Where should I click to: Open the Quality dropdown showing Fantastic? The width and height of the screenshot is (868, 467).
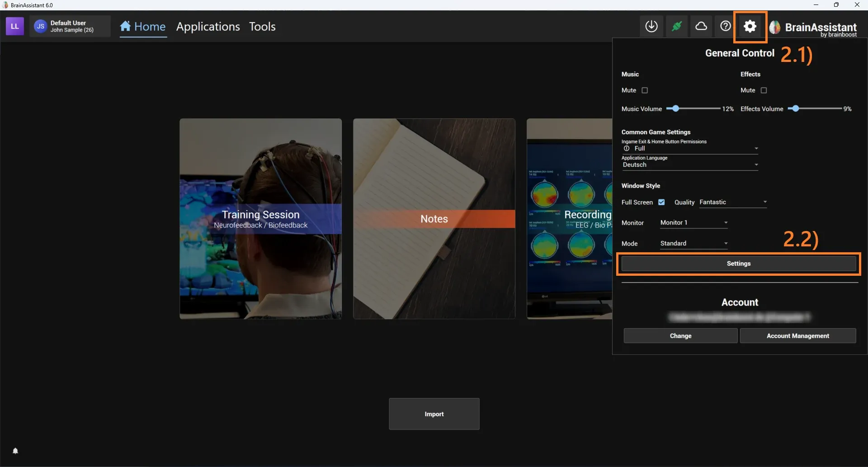[733, 202]
